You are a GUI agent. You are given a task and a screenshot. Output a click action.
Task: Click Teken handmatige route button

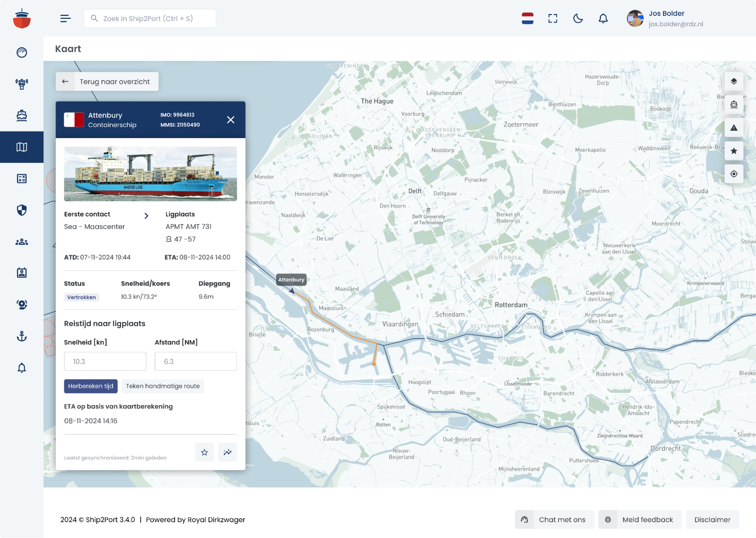coord(163,386)
